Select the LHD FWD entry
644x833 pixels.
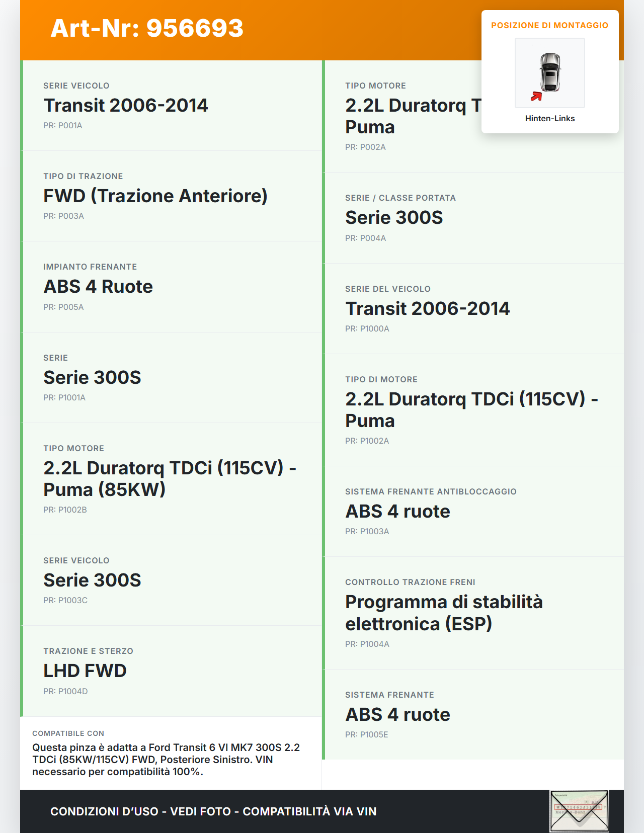85,671
